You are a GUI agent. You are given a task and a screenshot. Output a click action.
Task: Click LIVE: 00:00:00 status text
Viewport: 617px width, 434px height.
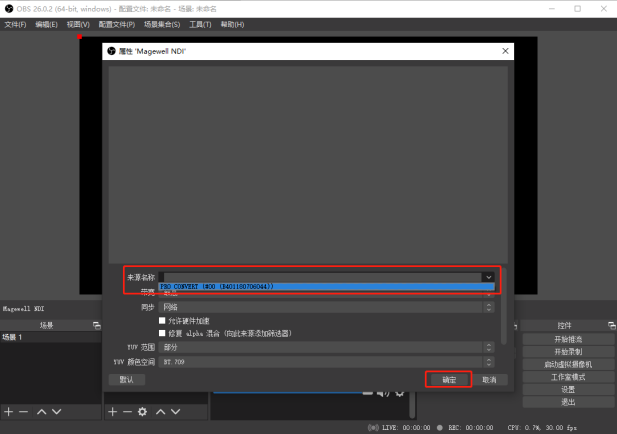click(406, 428)
